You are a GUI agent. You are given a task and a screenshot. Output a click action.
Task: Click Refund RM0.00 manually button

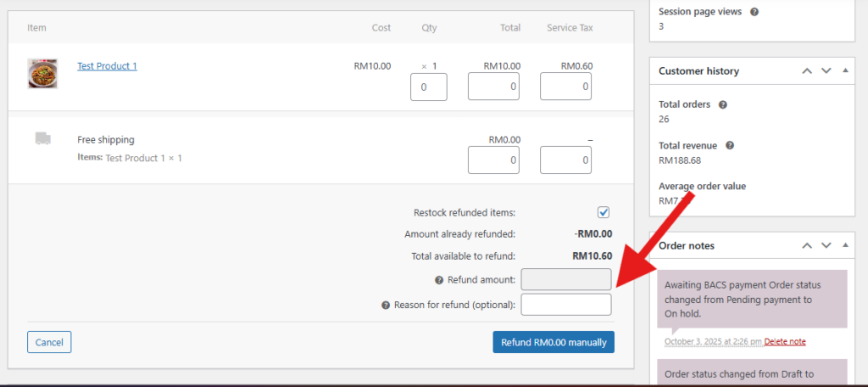tap(554, 342)
